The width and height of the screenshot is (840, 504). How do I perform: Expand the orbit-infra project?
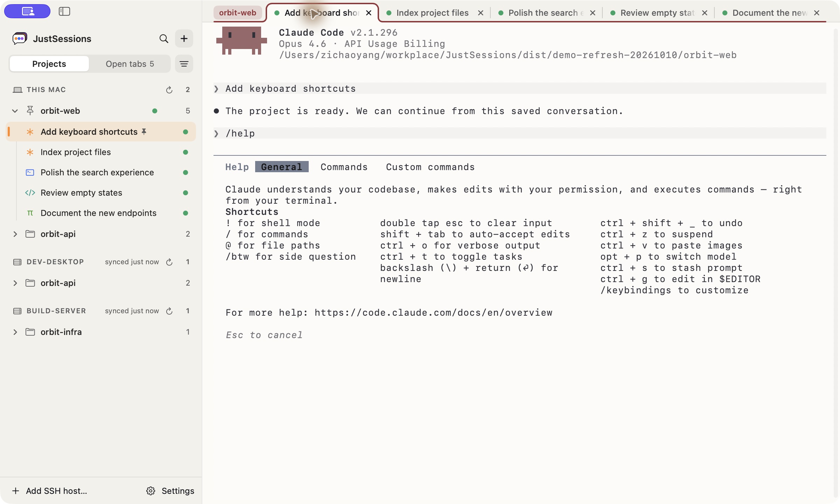pos(15,332)
